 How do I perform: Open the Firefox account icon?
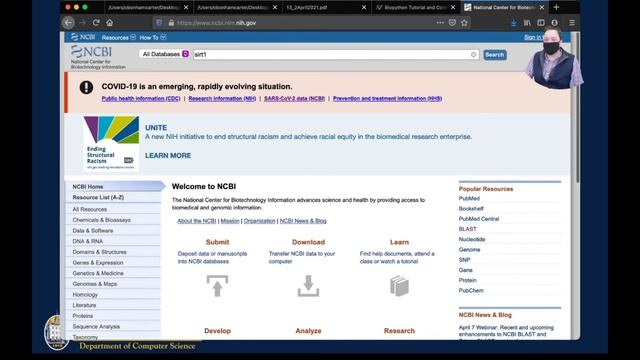pos(554,23)
